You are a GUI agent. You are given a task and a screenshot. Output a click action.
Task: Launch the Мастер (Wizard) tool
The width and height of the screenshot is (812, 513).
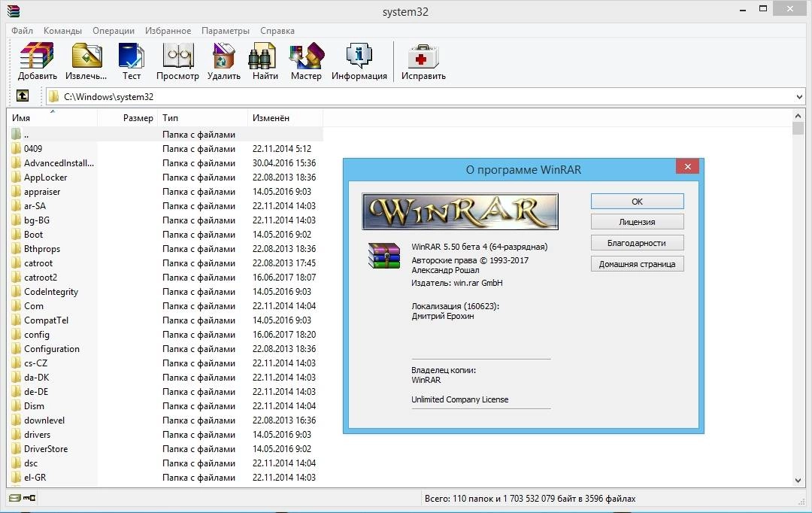306,56
